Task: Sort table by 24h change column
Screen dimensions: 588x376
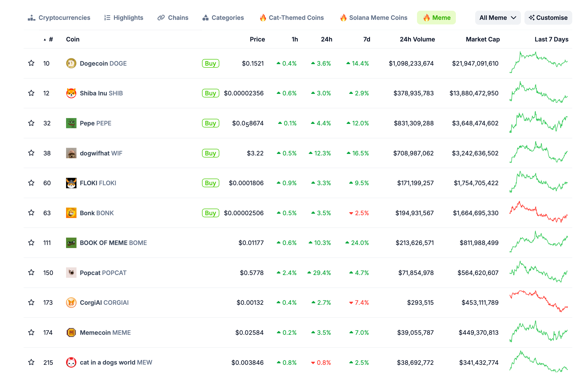Action: 327,39
